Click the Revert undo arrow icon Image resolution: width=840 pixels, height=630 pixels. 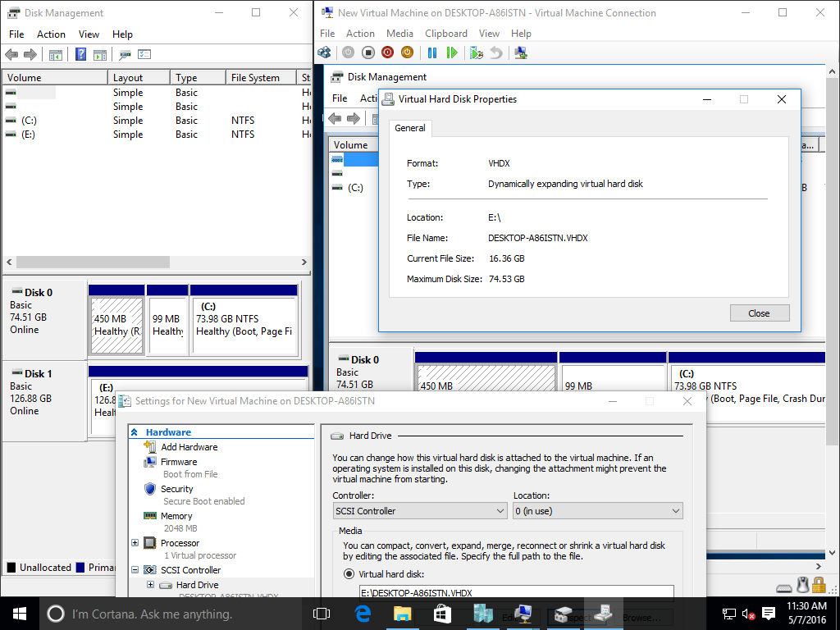coord(496,52)
